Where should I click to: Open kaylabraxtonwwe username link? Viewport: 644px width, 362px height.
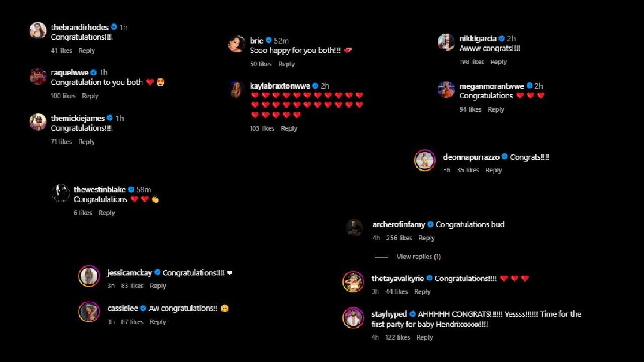280,86
